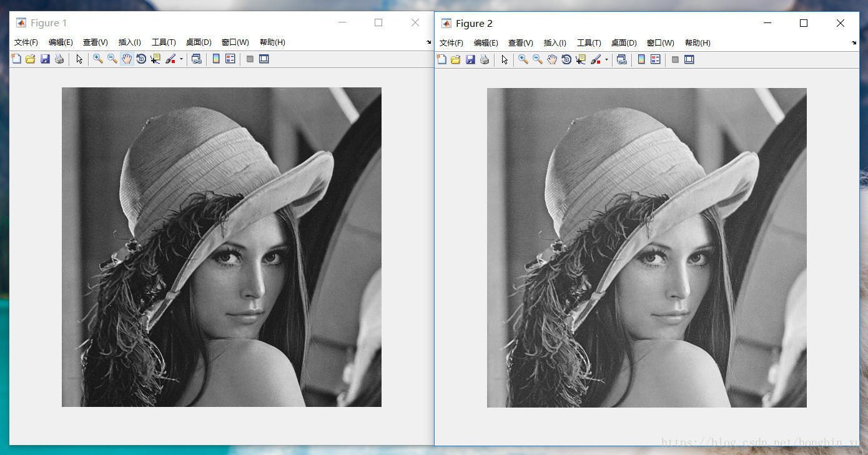The width and height of the screenshot is (868, 455).
Task: Print Figure 2 using the printer icon
Action: (x=485, y=59)
